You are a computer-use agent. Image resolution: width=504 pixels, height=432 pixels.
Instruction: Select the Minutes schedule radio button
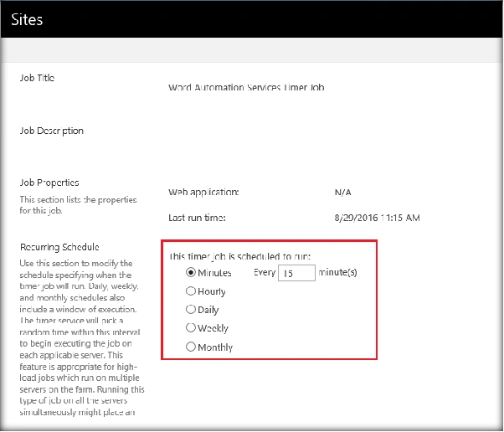(x=191, y=273)
